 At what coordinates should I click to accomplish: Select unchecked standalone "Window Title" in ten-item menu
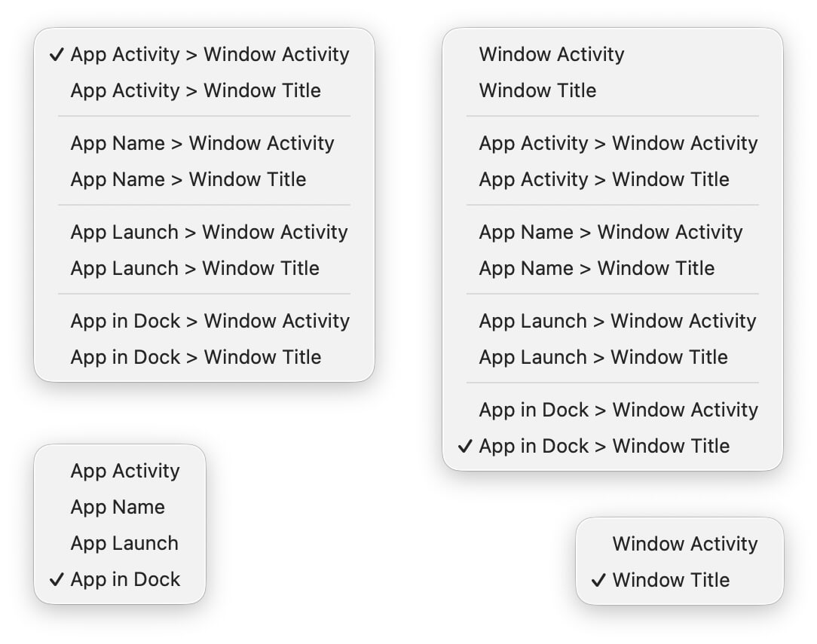[537, 90]
